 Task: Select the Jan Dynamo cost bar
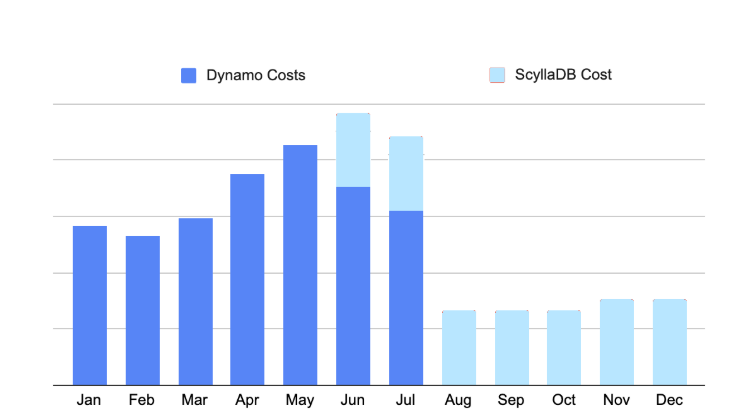click(x=90, y=305)
